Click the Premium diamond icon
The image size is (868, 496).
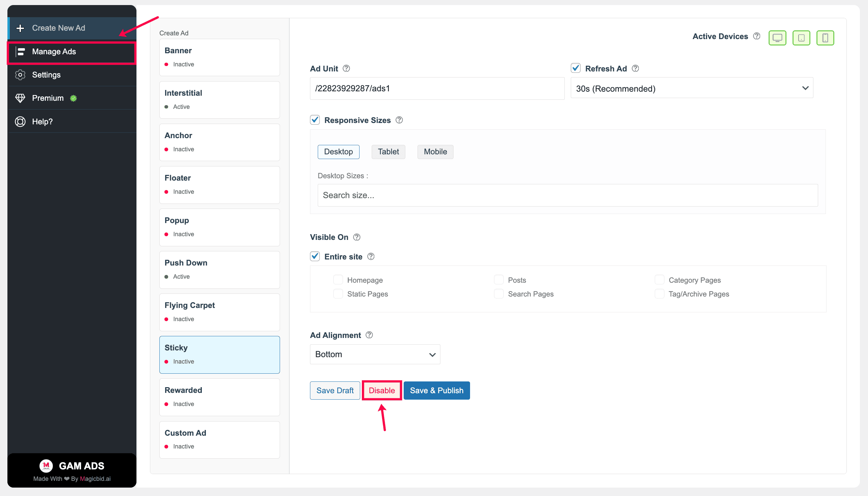click(x=21, y=98)
